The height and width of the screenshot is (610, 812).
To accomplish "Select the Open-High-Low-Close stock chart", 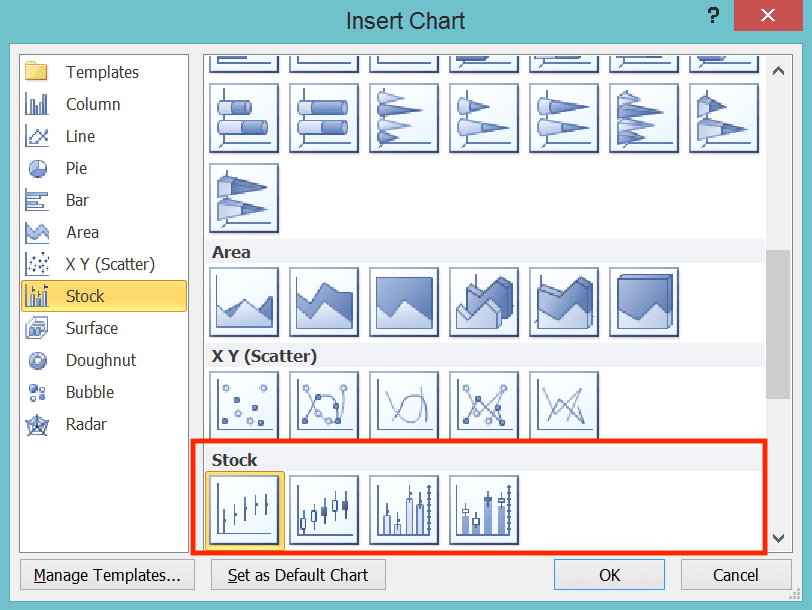I will click(324, 510).
